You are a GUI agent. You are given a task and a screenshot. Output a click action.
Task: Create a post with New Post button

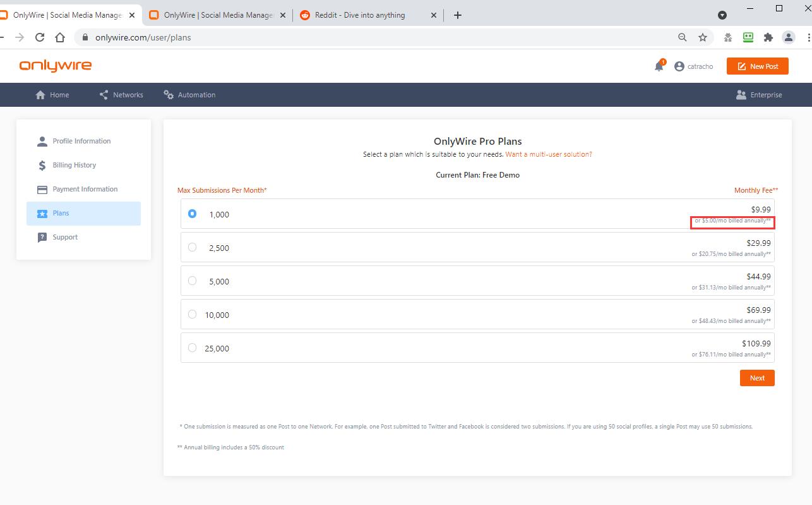pos(757,66)
